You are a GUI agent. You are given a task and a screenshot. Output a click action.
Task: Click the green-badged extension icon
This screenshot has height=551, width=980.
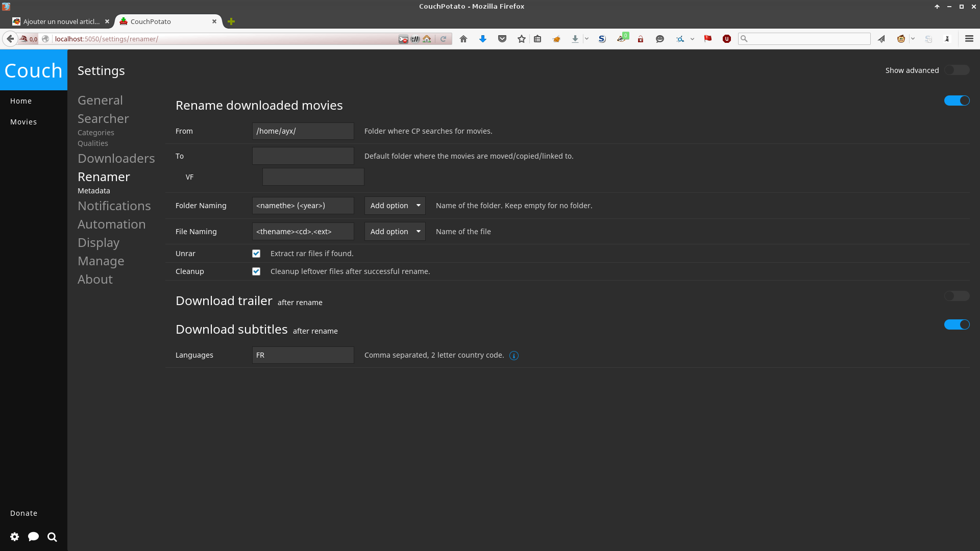point(622,38)
